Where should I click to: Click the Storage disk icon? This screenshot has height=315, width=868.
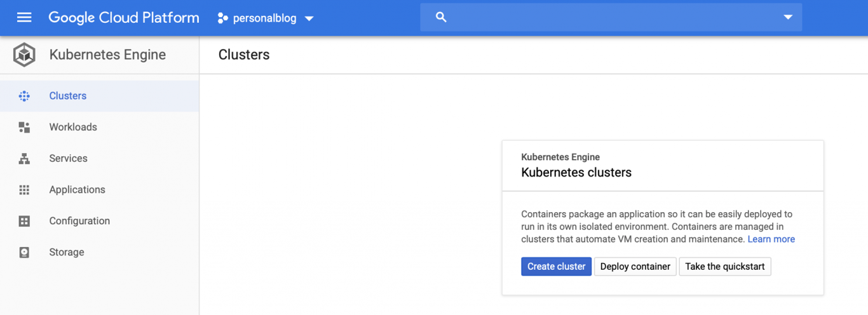[x=24, y=252]
